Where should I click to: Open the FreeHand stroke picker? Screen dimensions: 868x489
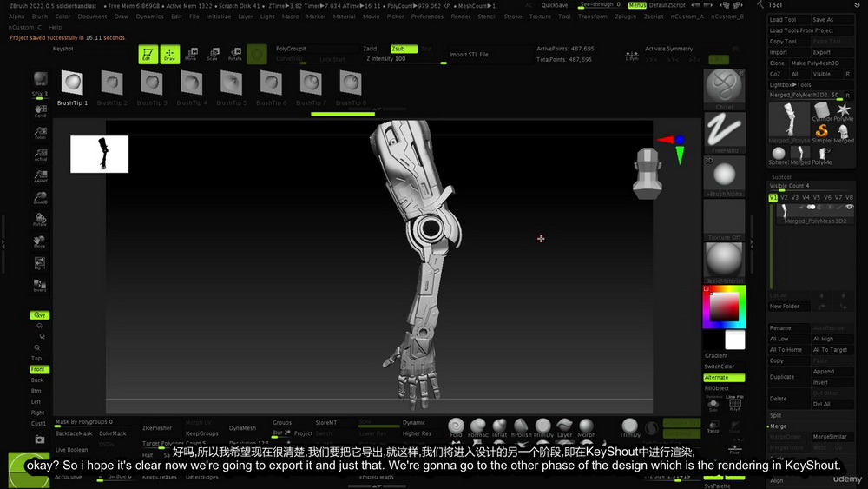tap(724, 133)
